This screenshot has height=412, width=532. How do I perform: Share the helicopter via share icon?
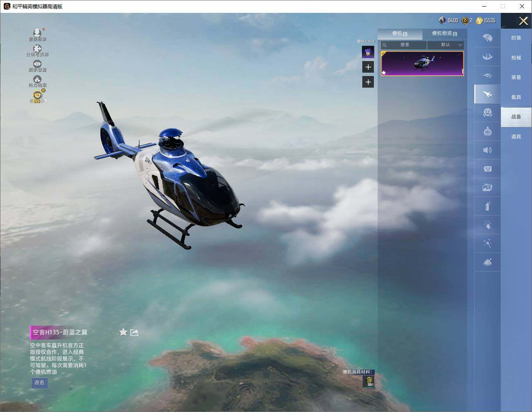point(134,332)
